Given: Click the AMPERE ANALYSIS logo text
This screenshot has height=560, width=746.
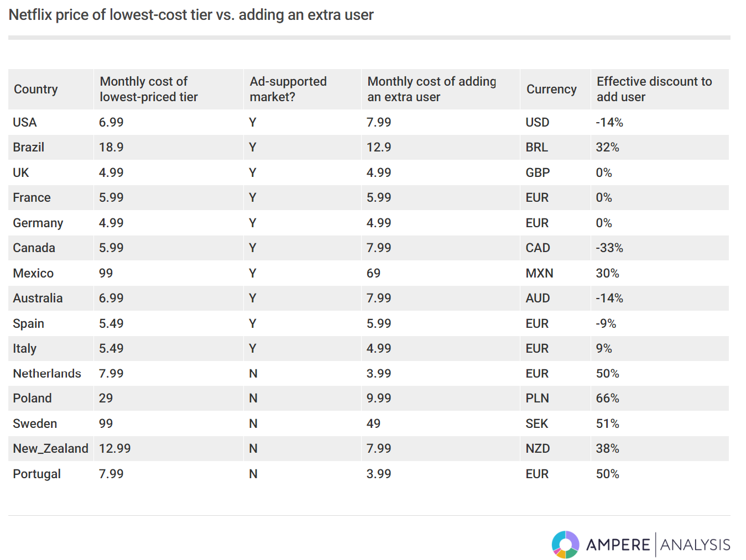Looking at the screenshot, I should [658, 545].
